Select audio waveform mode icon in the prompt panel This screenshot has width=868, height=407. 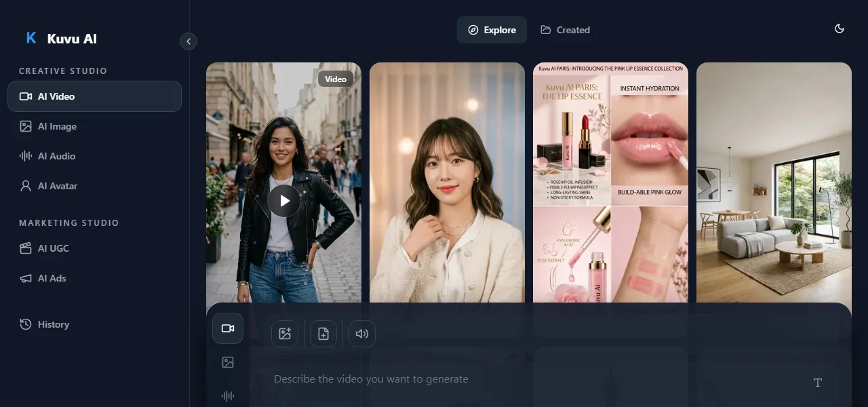(x=228, y=396)
